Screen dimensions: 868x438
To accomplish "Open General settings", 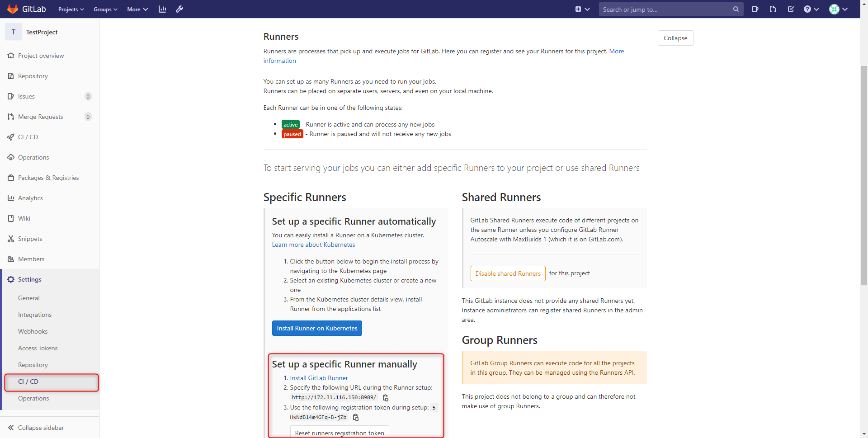I will point(29,298).
